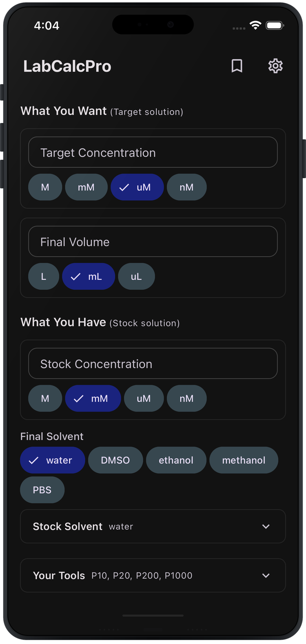Open saved bookmarks in LabCalcPro header

pos(237,66)
